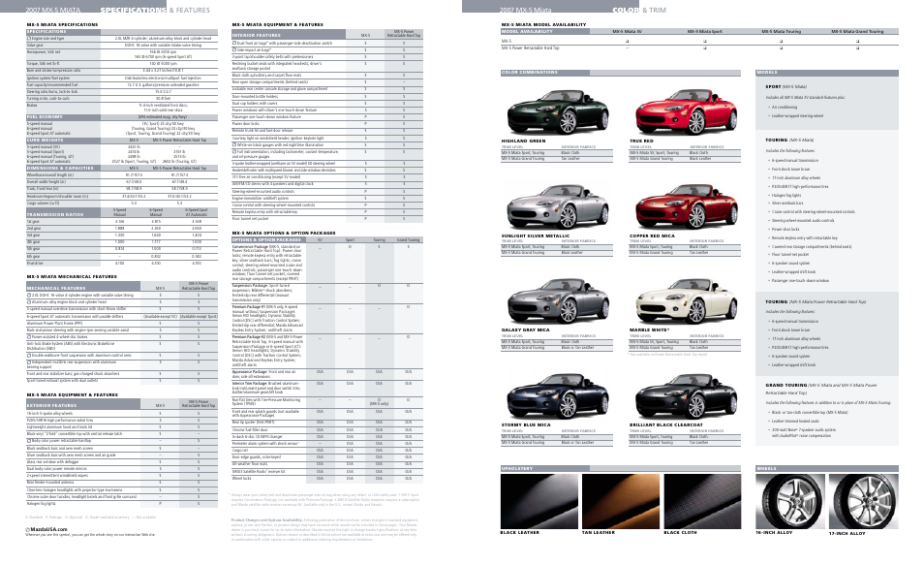
Task: Select the Copper Red Mica car image
Action: [x=687, y=207]
